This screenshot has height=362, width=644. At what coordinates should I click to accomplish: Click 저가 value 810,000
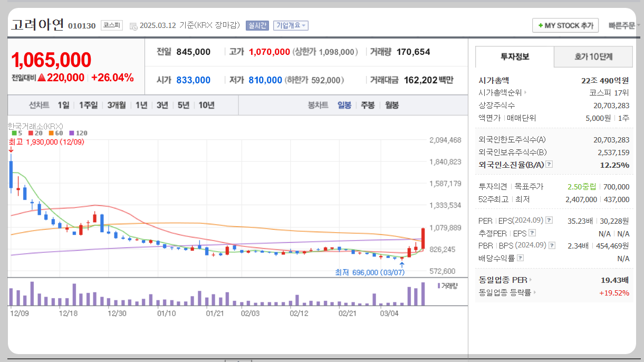(265, 80)
